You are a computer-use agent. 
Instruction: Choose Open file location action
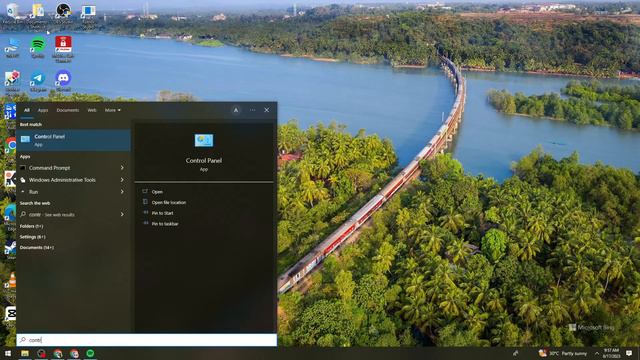[x=169, y=202]
